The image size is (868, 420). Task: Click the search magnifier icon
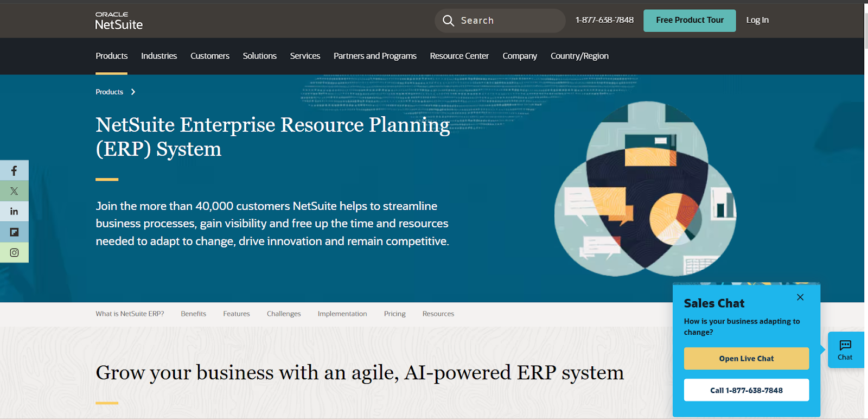pos(448,21)
